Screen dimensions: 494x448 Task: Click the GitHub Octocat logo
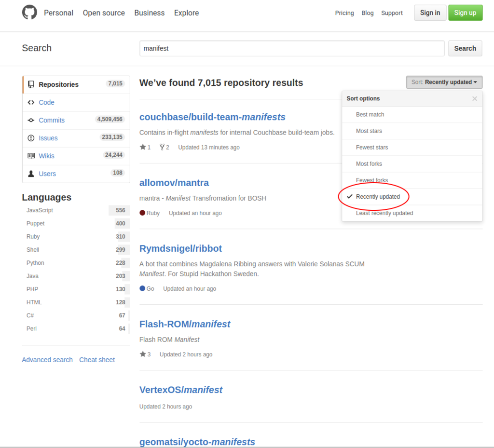coord(29,13)
